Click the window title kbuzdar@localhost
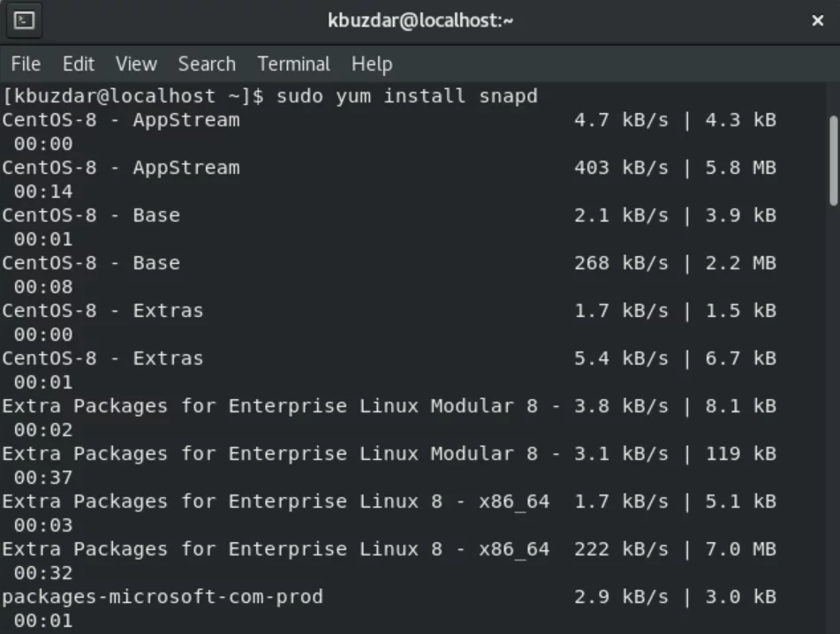This screenshot has height=634, width=840. point(420,21)
